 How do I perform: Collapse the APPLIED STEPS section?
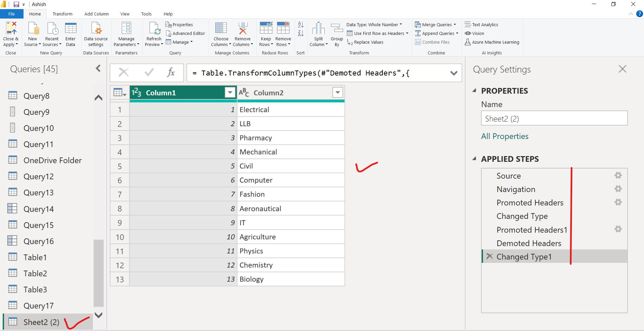coord(474,159)
